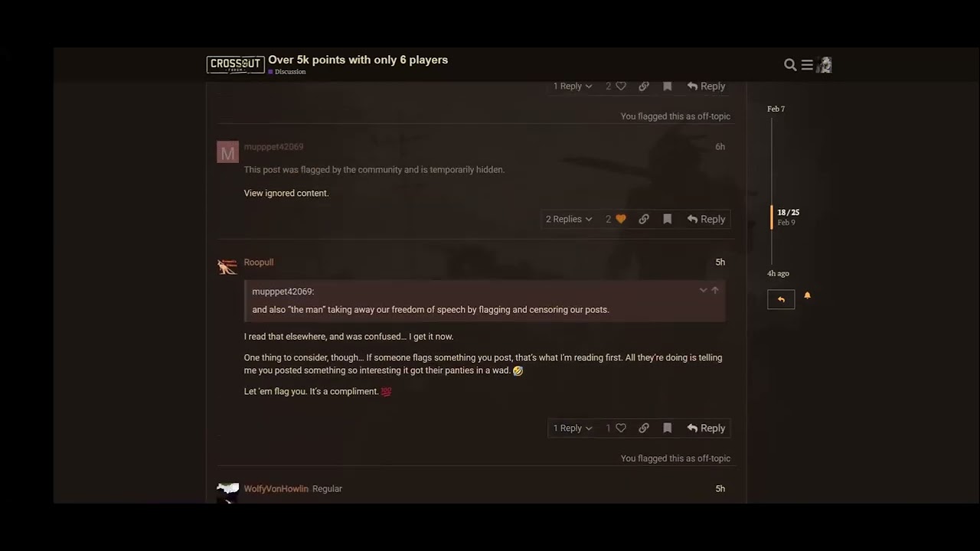Toggle the orange like heart on mupppet42069's post

[621, 220]
